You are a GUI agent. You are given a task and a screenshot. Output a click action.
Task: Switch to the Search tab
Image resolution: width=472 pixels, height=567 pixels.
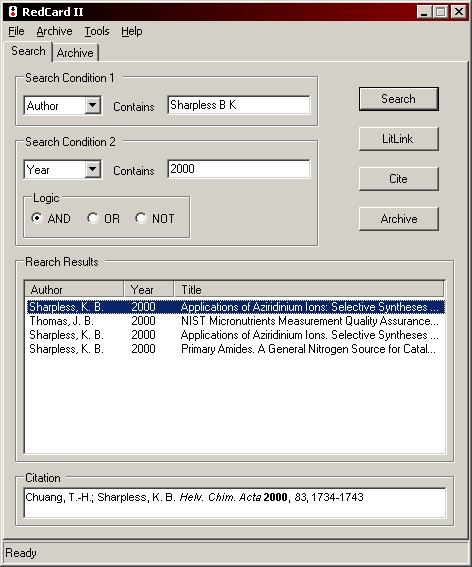(x=28, y=51)
